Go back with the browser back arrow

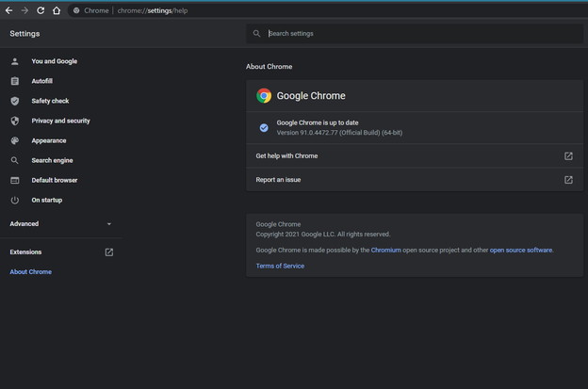(9, 10)
